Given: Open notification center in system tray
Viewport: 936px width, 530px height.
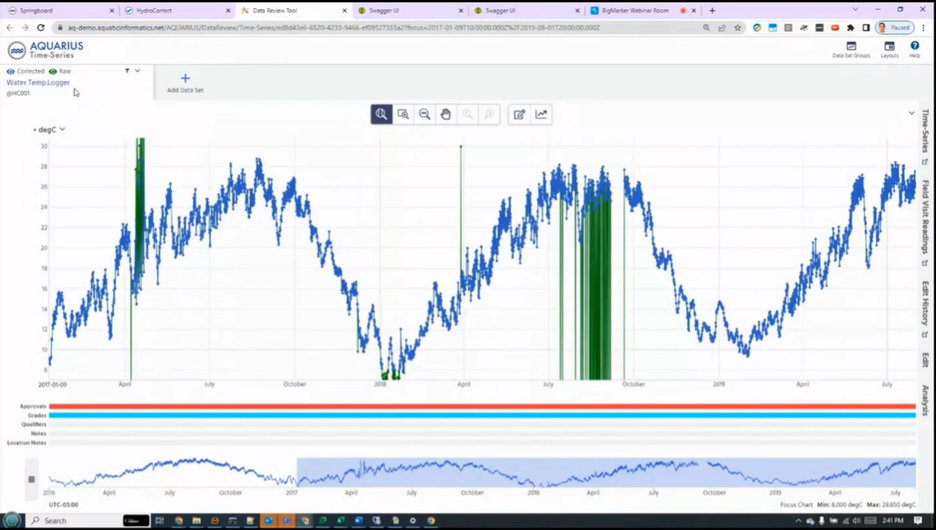Looking at the screenshot, I should click(918, 520).
